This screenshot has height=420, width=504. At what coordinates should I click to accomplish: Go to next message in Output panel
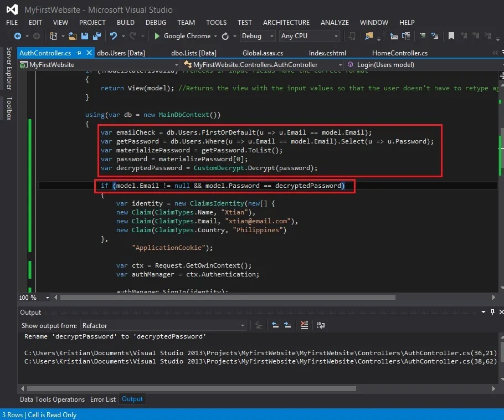pos(287,325)
